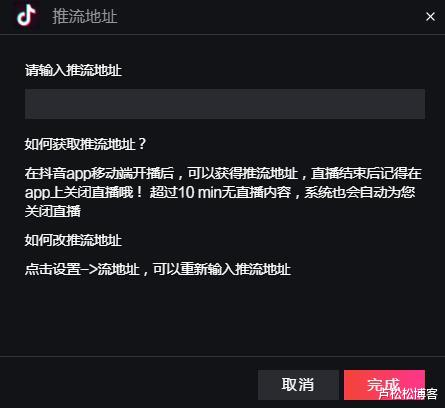Confirm with the pink 完成 button
Screen dimensions: 445x408
(x=384, y=385)
